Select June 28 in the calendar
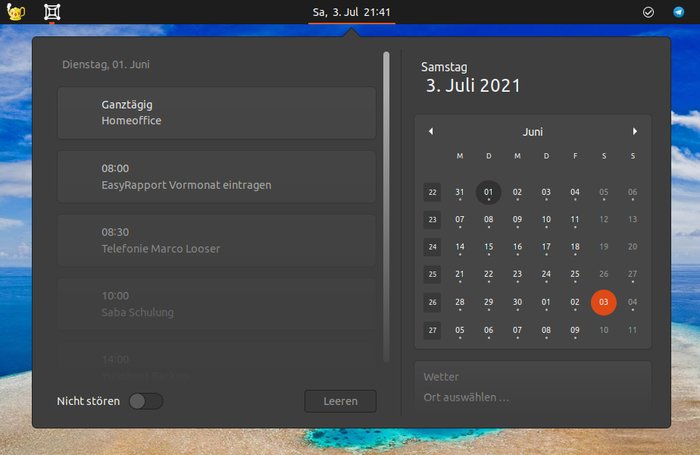This screenshot has width=700, height=455. 459,302
